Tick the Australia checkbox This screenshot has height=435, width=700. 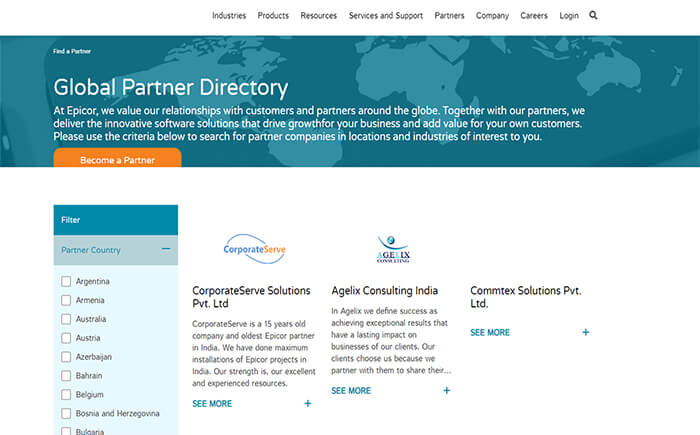pyautogui.click(x=66, y=319)
